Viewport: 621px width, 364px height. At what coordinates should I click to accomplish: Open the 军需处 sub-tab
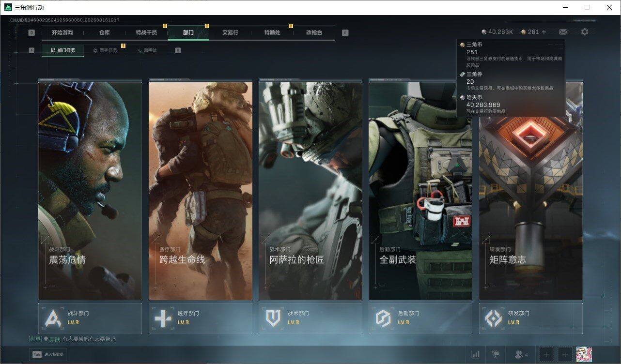(147, 50)
